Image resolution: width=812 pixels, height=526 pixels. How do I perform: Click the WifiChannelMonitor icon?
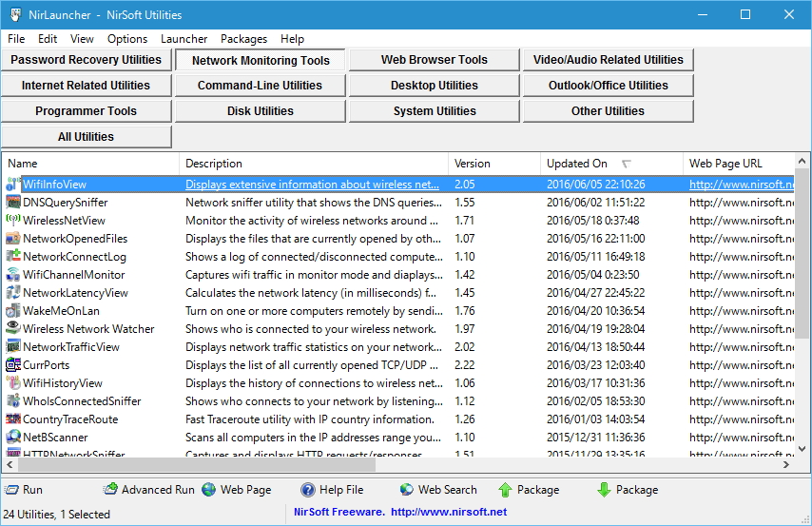[x=13, y=275]
